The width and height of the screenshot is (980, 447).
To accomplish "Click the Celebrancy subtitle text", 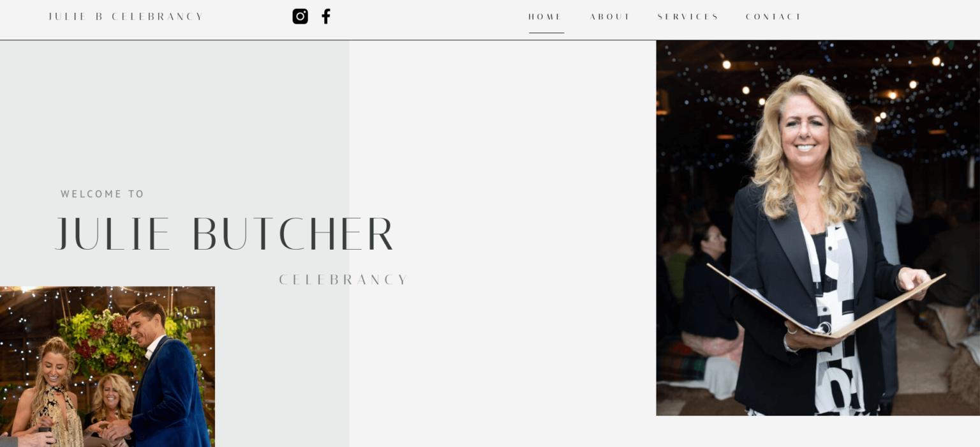I will tap(343, 280).
